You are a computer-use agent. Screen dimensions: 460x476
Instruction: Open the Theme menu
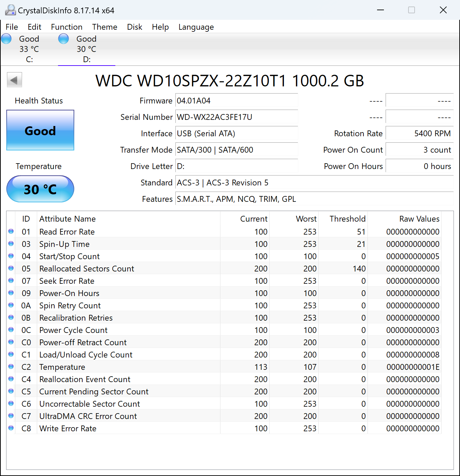[x=104, y=27]
